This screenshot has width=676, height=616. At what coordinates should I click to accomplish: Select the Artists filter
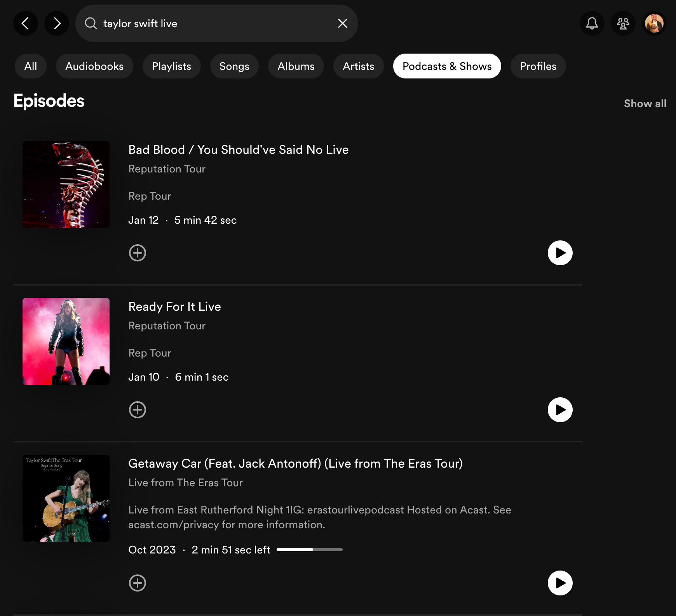pyautogui.click(x=358, y=66)
